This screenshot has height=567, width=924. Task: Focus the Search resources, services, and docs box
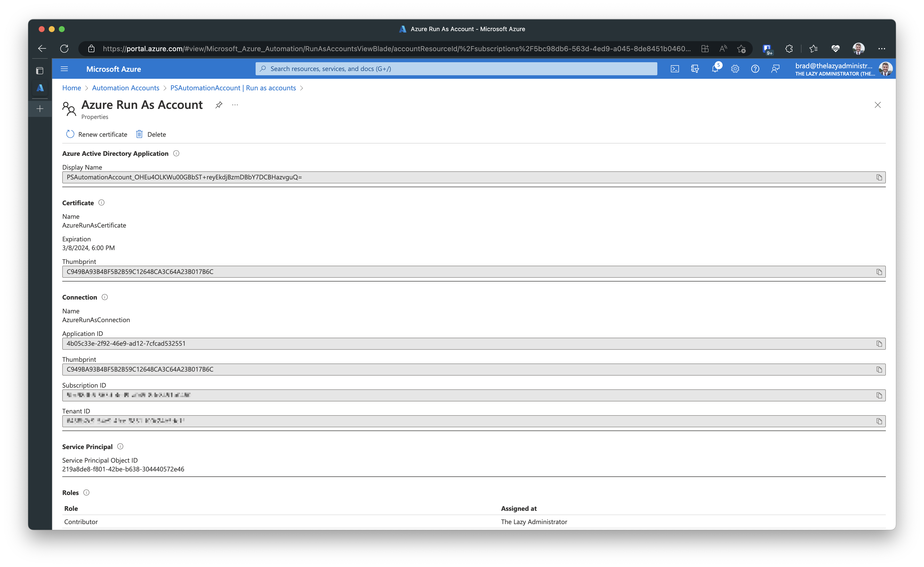456,69
